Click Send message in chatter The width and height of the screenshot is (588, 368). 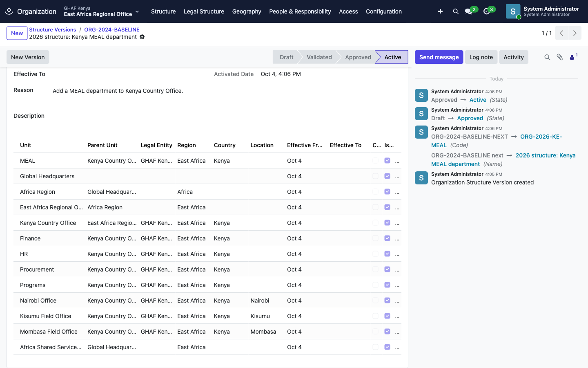coord(439,57)
